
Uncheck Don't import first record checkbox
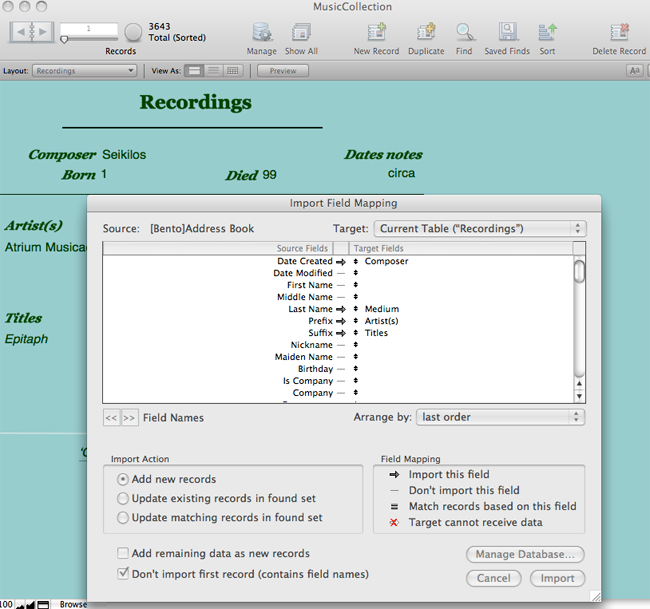pos(123,574)
